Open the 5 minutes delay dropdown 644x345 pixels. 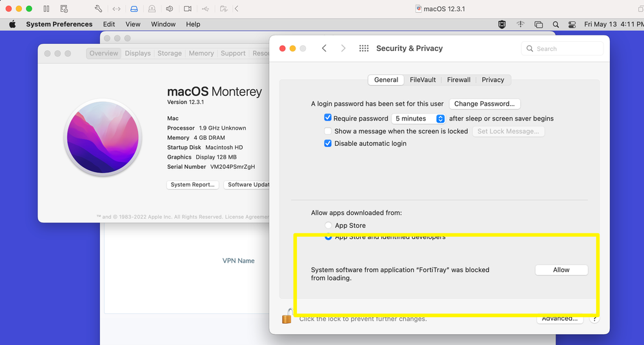coord(418,119)
